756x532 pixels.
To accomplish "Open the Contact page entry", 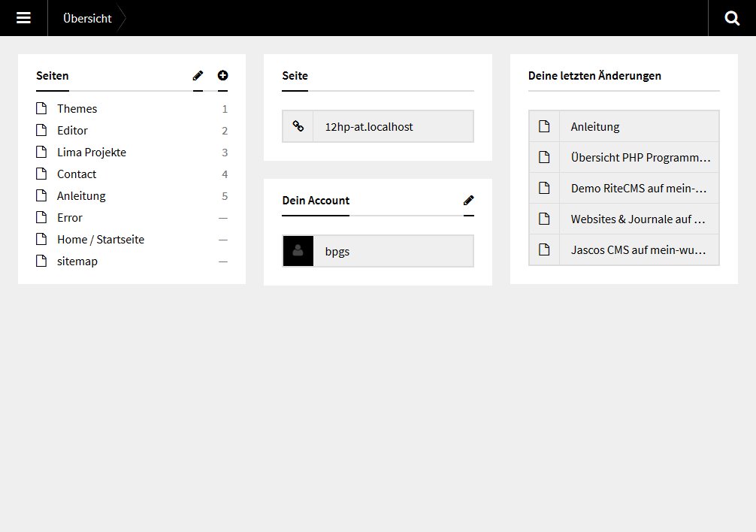I will [77, 174].
